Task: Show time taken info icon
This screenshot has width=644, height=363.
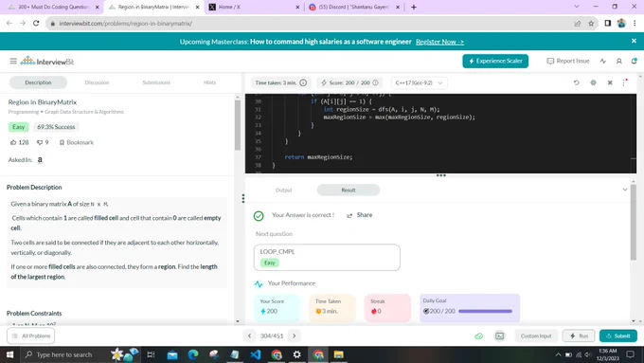Action: coord(303,82)
